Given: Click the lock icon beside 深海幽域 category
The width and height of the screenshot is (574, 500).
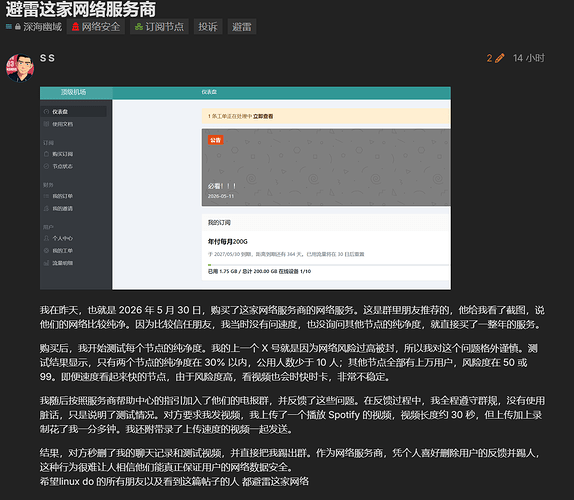Looking at the screenshot, I should coord(18,27).
